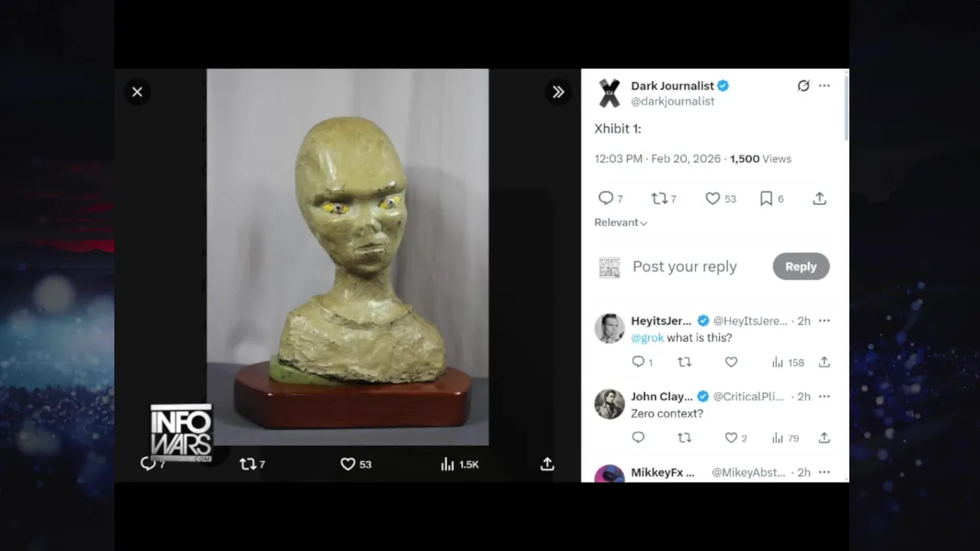
Task: Click the @grok mention in HeyItsJer reply
Action: (x=647, y=337)
